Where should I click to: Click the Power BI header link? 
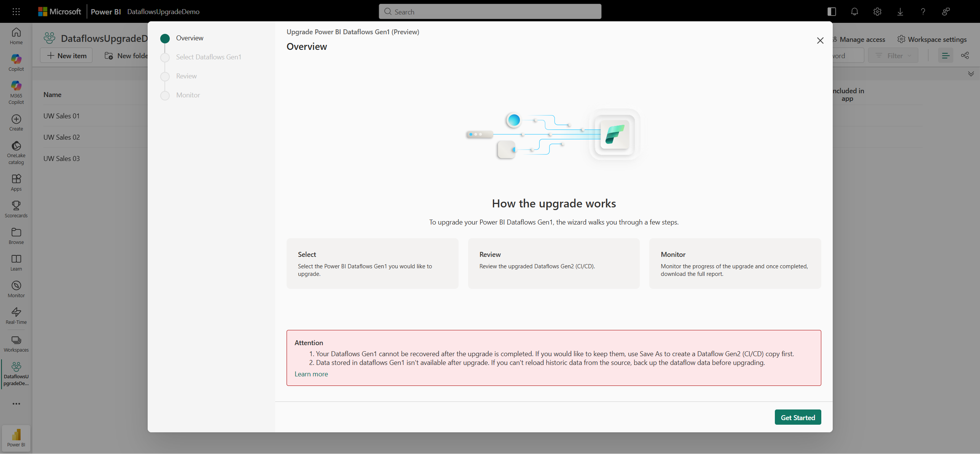click(x=106, y=11)
